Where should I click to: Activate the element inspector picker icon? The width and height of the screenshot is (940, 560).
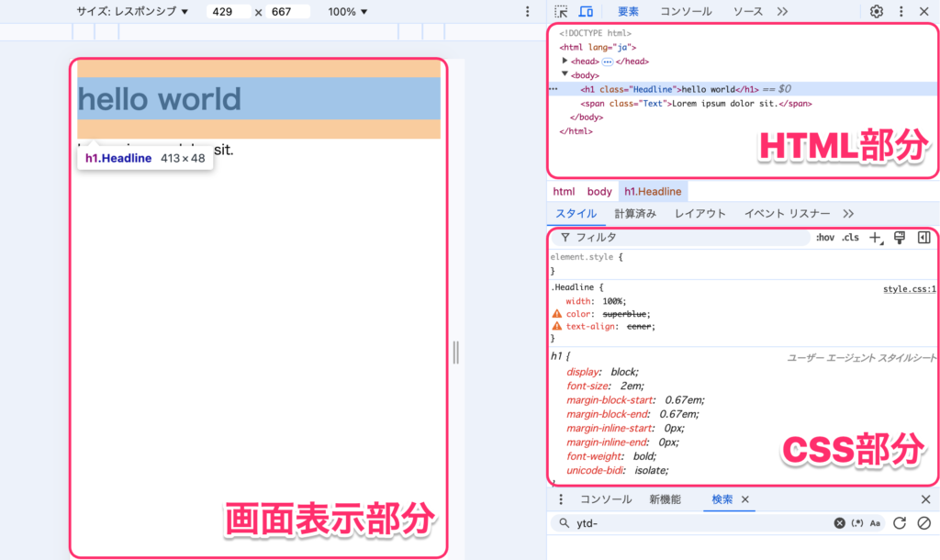click(x=562, y=12)
